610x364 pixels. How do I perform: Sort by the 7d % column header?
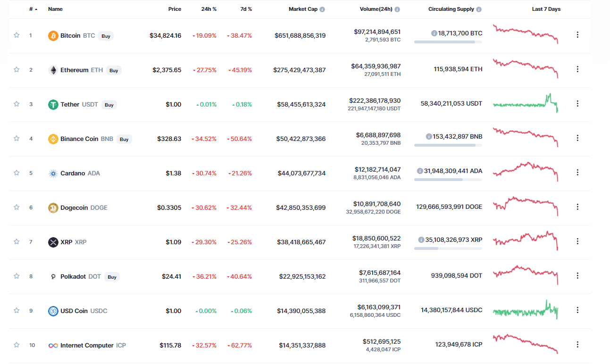[x=245, y=9]
